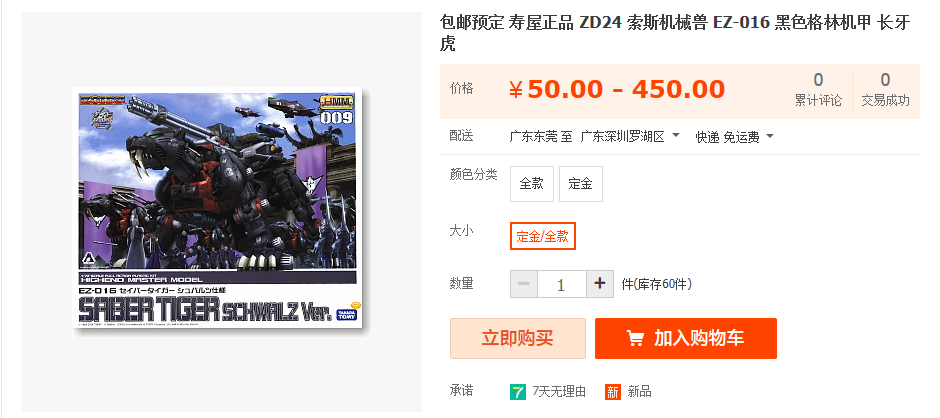
Task: Click the Saber Tiger product box image
Action: click(222, 212)
